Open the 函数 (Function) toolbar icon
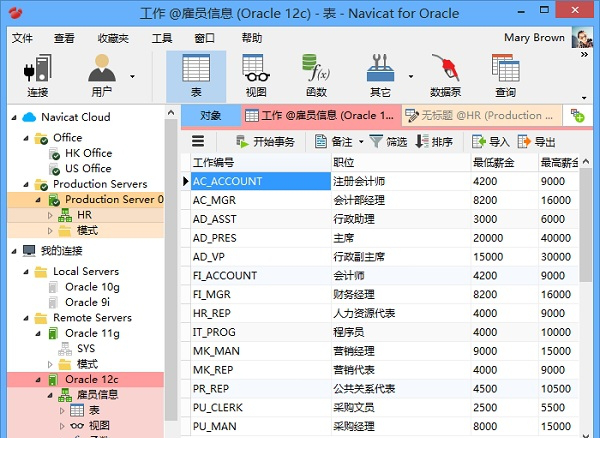Image resolution: width=600 pixels, height=455 pixels. pos(316,76)
